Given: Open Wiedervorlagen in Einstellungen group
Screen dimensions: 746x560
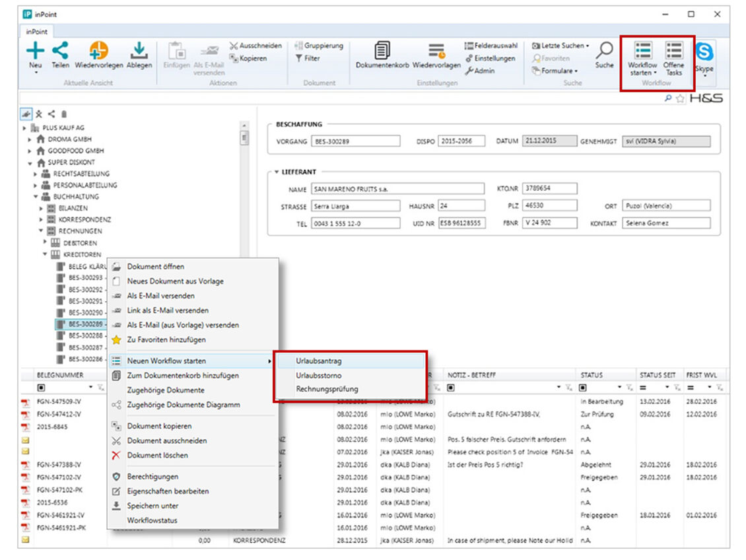Looking at the screenshot, I should pyautogui.click(x=436, y=55).
